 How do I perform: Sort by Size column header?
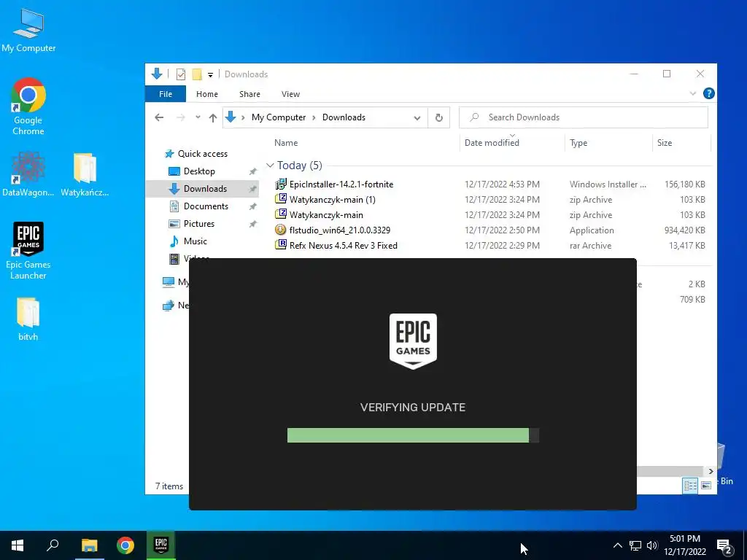(665, 143)
